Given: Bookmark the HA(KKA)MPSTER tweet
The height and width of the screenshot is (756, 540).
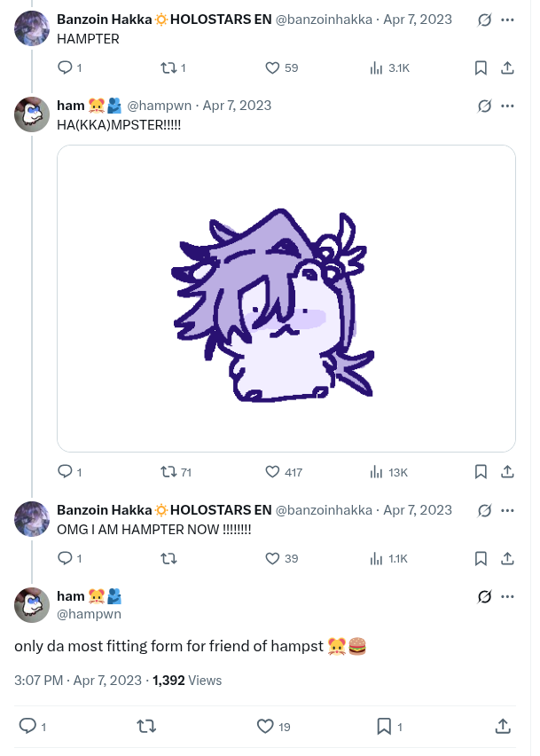Looking at the screenshot, I should [480, 472].
